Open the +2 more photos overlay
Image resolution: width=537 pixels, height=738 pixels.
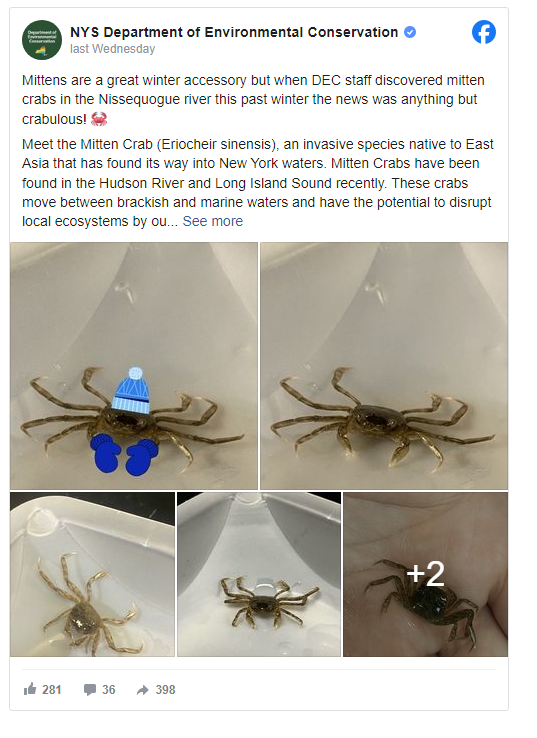point(425,574)
